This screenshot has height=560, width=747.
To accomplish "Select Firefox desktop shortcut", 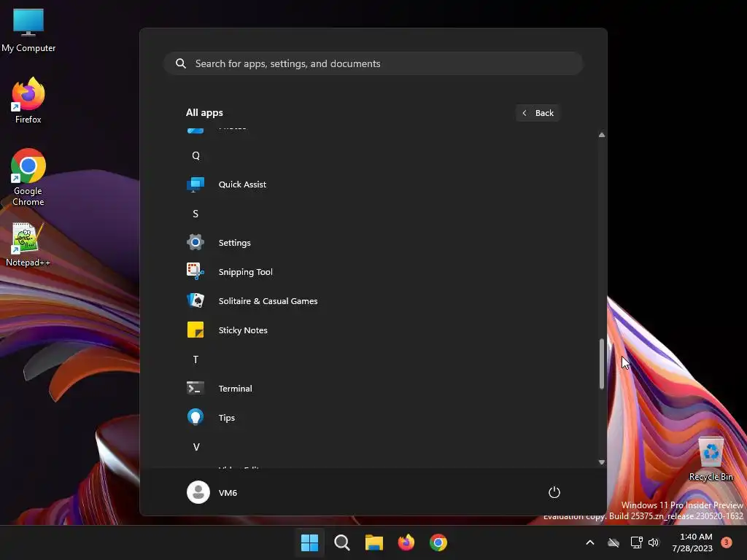I will pyautogui.click(x=28, y=101).
